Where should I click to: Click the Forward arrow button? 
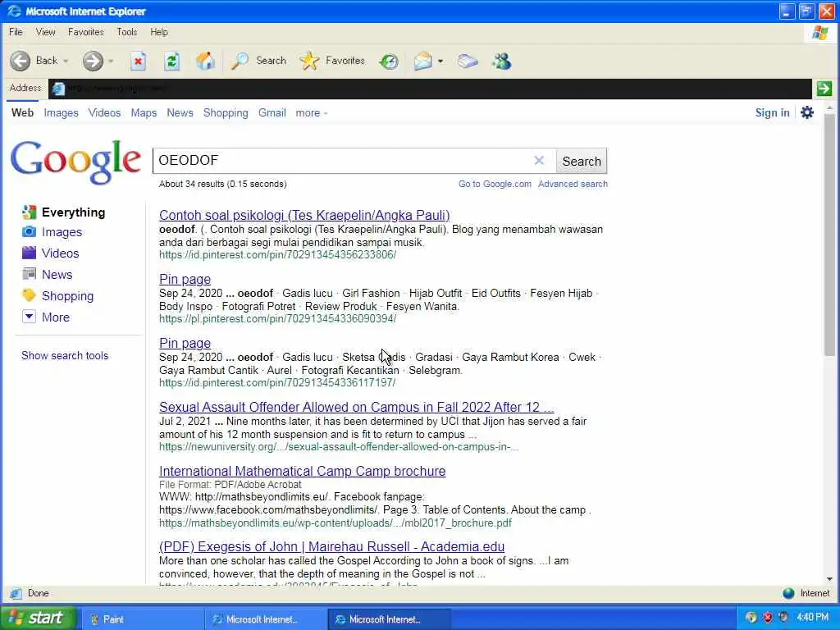(93, 61)
